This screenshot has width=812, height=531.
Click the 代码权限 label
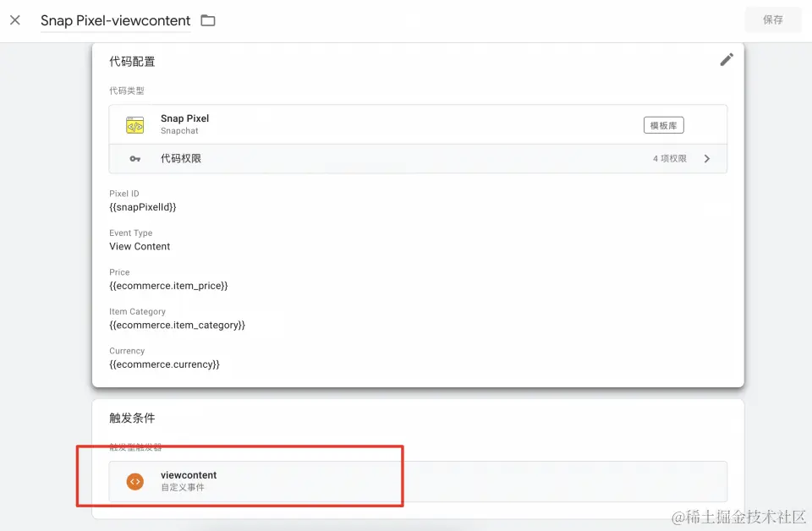181,158
